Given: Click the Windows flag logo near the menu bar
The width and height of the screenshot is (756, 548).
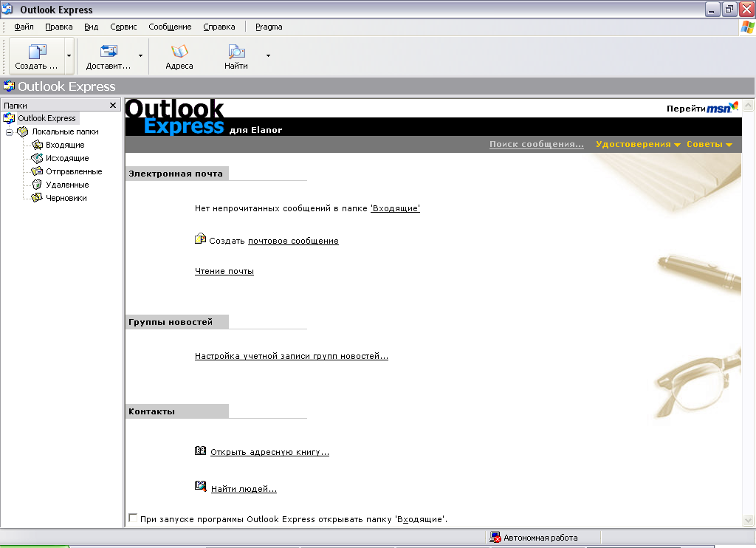Looking at the screenshot, I should 747,27.
